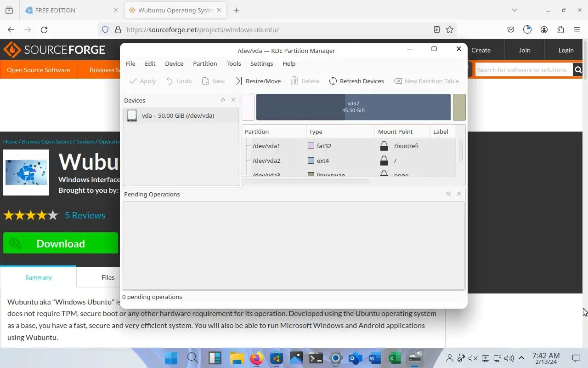Open the terminal icon on the taskbar
588x368 pixels.
[316, 358]
